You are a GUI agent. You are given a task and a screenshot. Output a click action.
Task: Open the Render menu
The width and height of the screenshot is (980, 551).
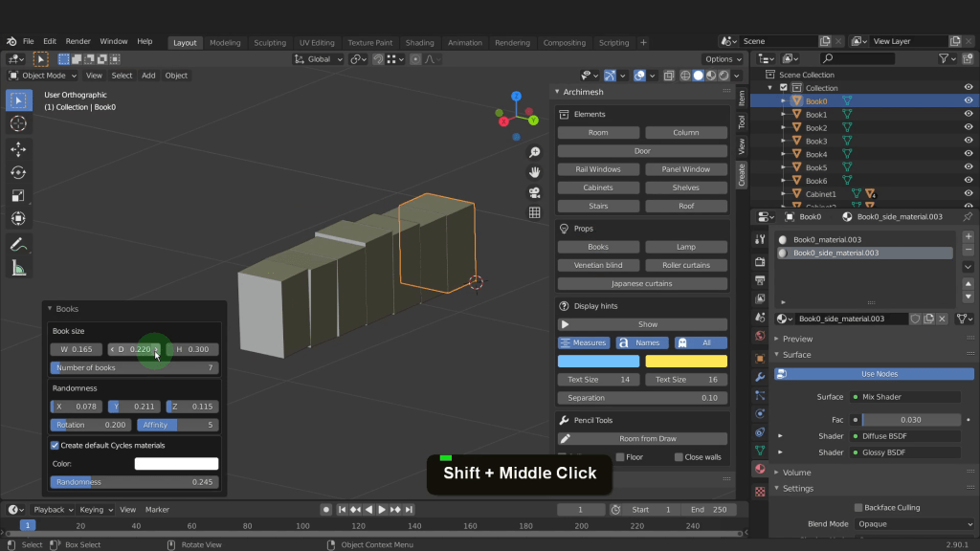point(78,42)
